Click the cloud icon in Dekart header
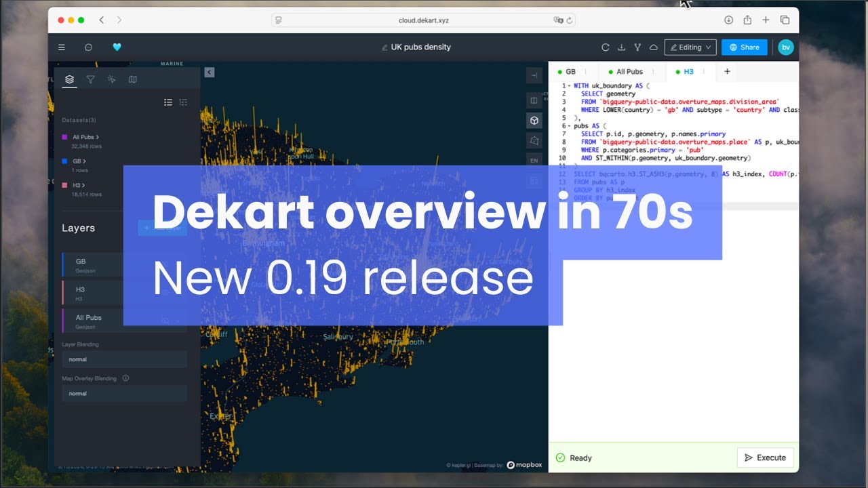 pos(654,47)
